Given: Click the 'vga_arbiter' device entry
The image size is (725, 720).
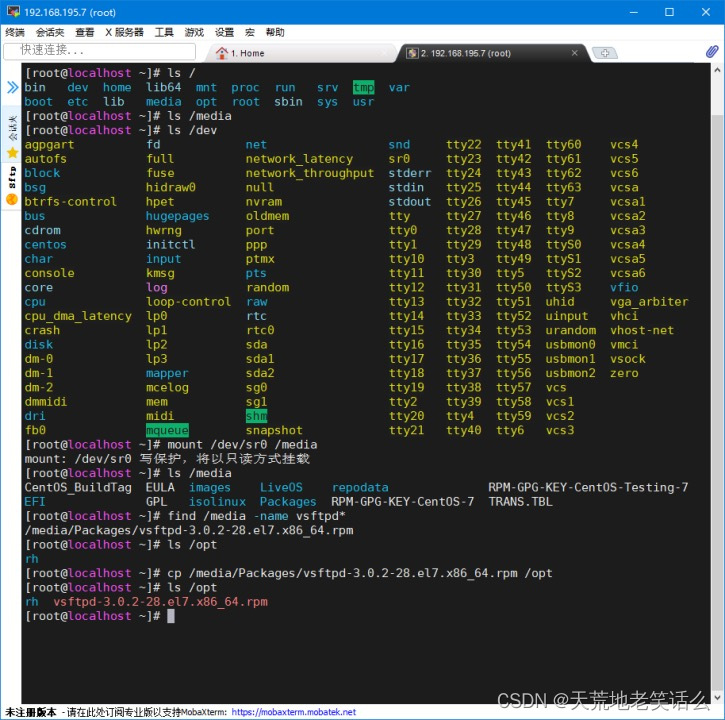Looking at the screenshot, I should point(649,302).
